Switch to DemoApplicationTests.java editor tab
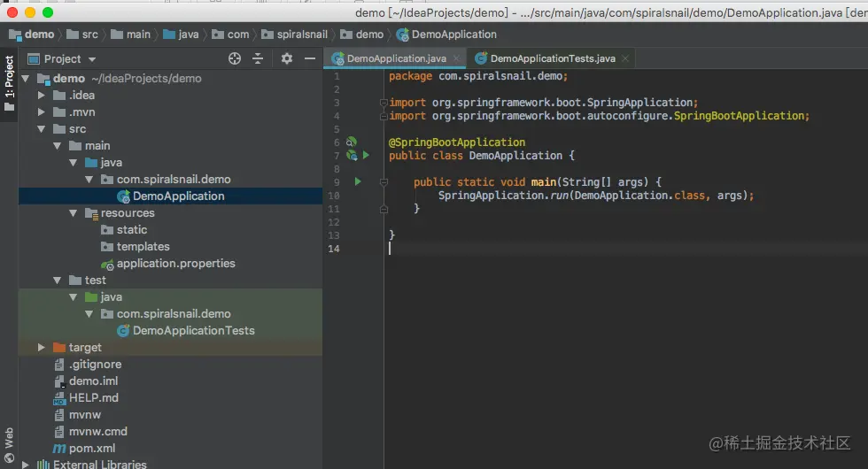Screen dimensions: 868x469 [553, 58]
